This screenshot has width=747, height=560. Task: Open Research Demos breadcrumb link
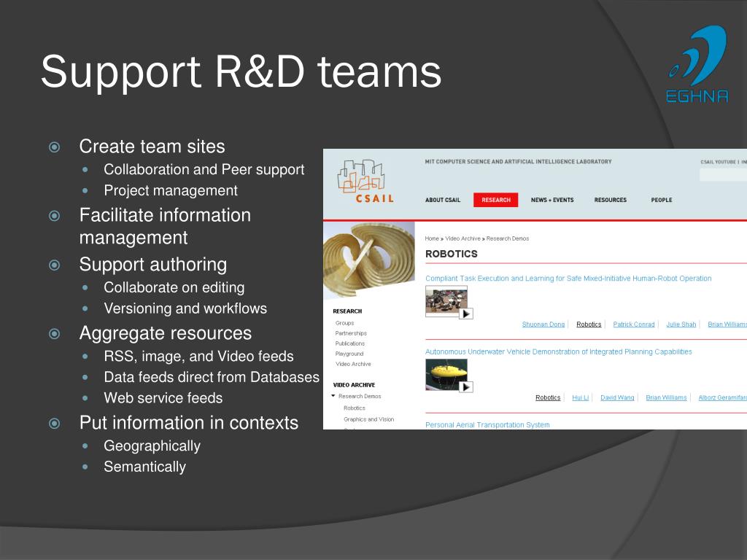coord(508,238)
